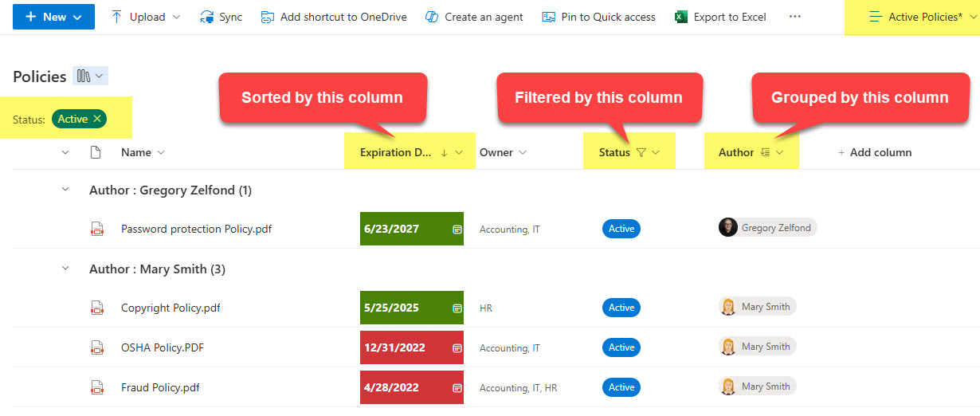Screen dimensions: 980x416
Task: Collapse the Gregory Zelfond author group
Action: pyautogui.click(x=65, y=190)
